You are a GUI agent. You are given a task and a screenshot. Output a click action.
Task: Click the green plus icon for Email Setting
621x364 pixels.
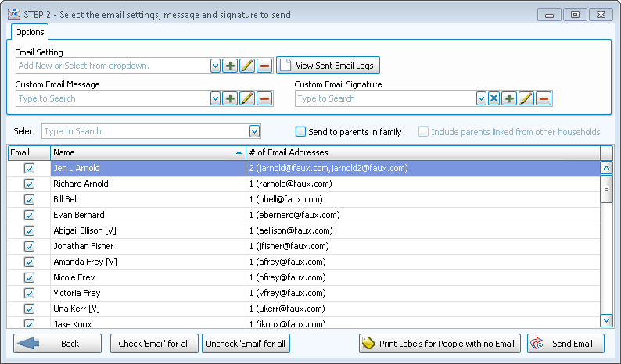[230, 66]
